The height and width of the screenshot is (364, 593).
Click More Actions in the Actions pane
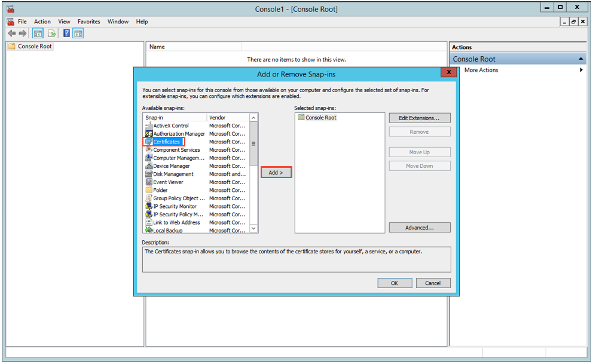(481, 70)
